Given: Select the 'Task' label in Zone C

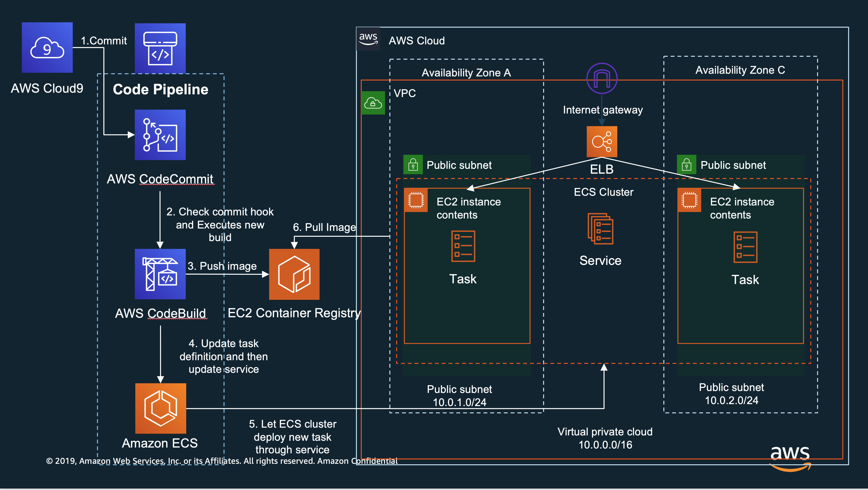Looking at the screenshot, I should click(745, 280).
